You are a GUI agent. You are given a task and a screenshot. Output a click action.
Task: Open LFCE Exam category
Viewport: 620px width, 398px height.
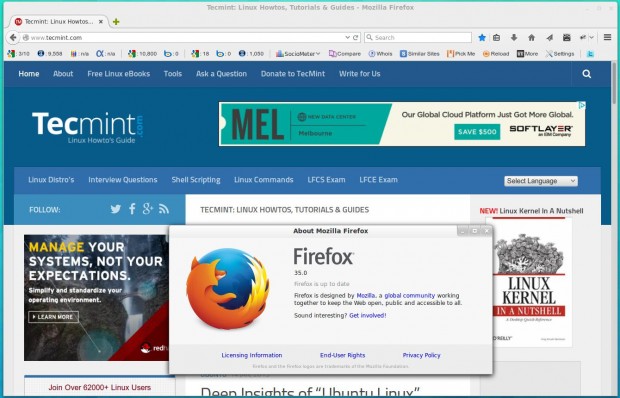378,180
